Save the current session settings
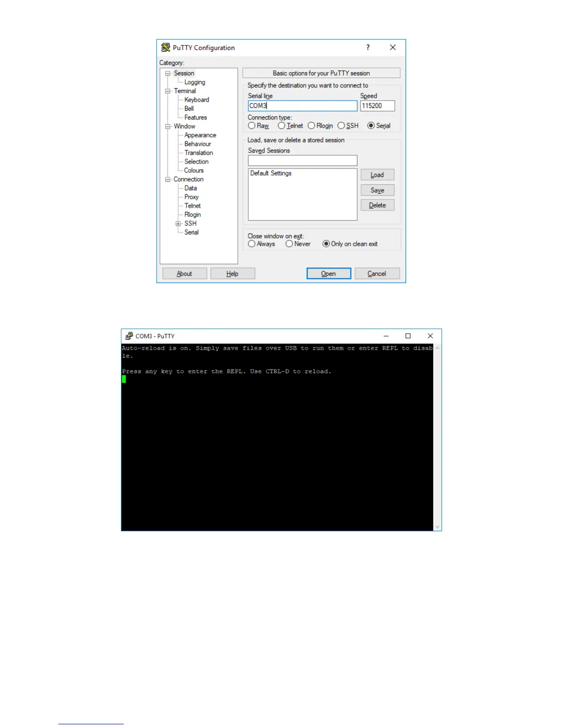 click(x=377, y=190)
